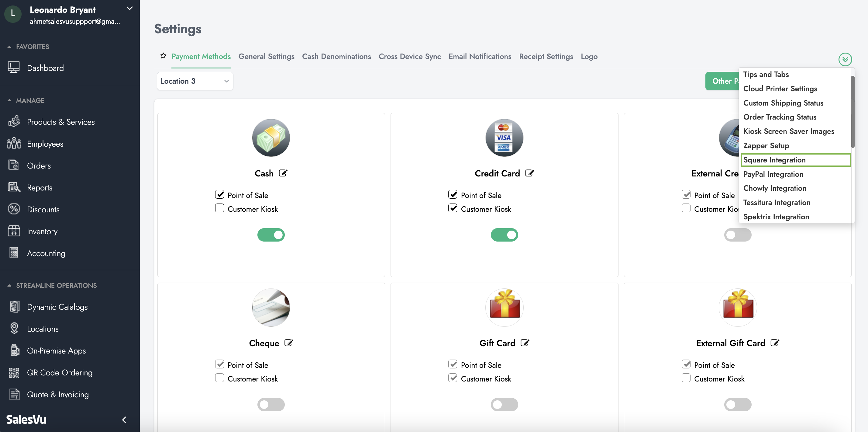Collapse the sidebar with the left arrow

pos(124,420)
